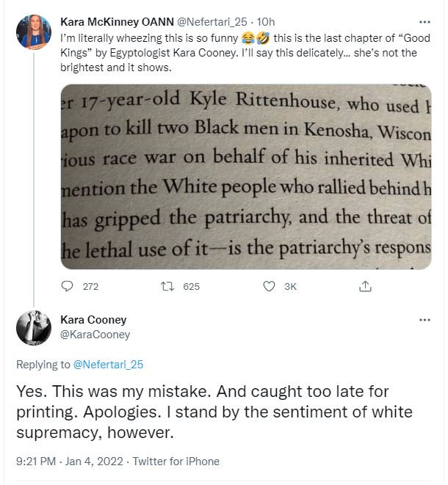The image size is (448, 485).
Task: View the 625 retweets count
Action: tap(191, 287)
